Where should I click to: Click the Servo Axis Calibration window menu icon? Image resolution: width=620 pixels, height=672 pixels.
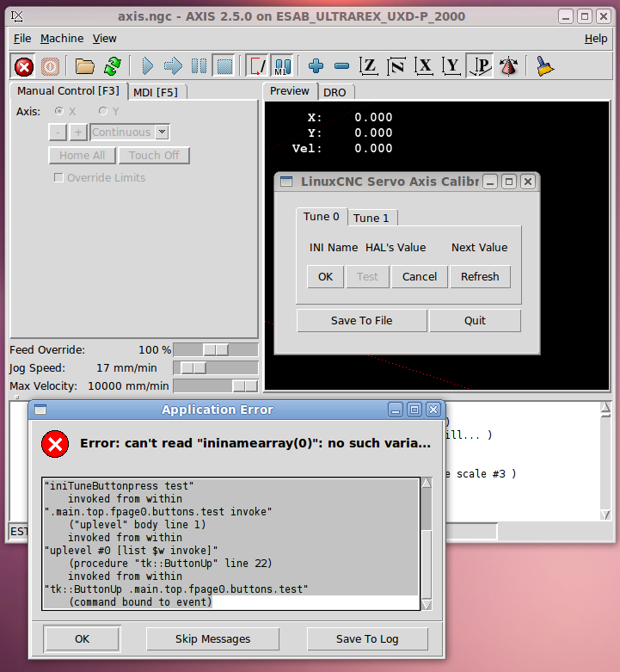[286, 182]
